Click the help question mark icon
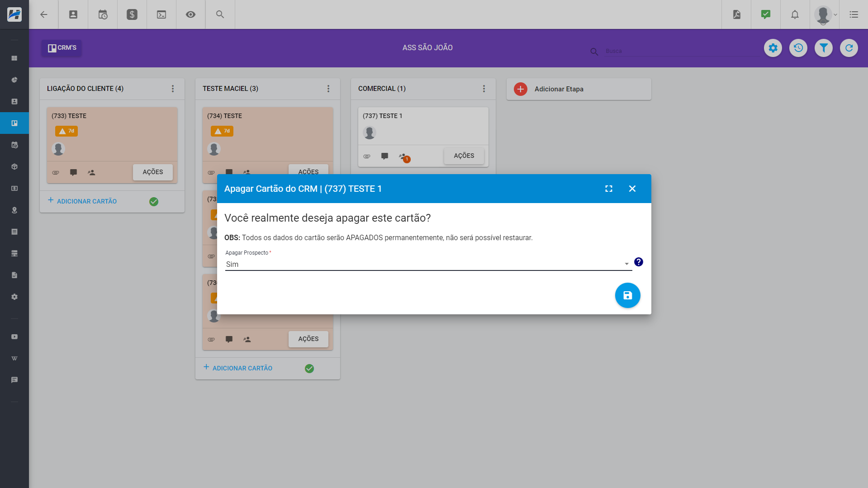Viewport: 868px width, 488px height. 638,262
